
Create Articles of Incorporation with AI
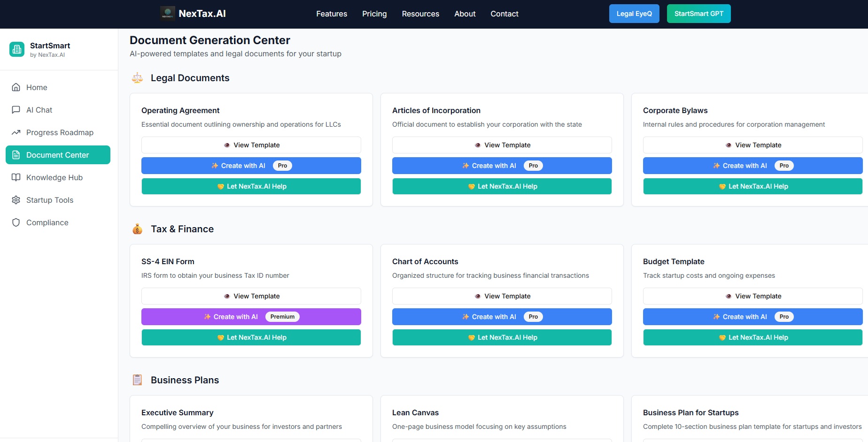click(502, 166)
